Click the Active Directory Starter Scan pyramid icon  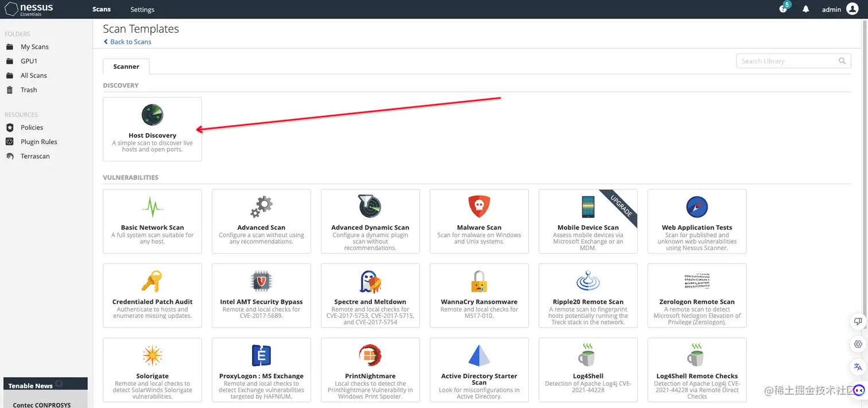coord(479,356)
